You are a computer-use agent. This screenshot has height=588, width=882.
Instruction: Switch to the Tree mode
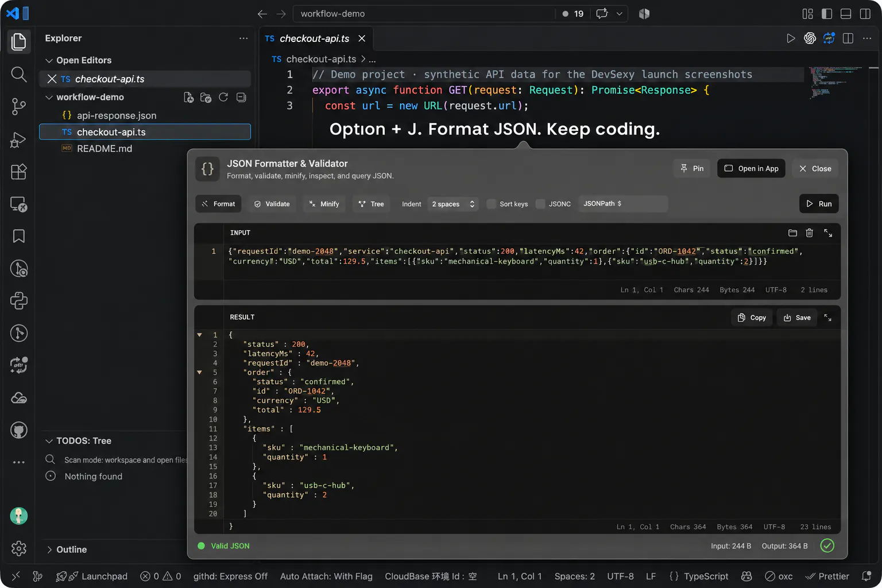coord(371,204)
